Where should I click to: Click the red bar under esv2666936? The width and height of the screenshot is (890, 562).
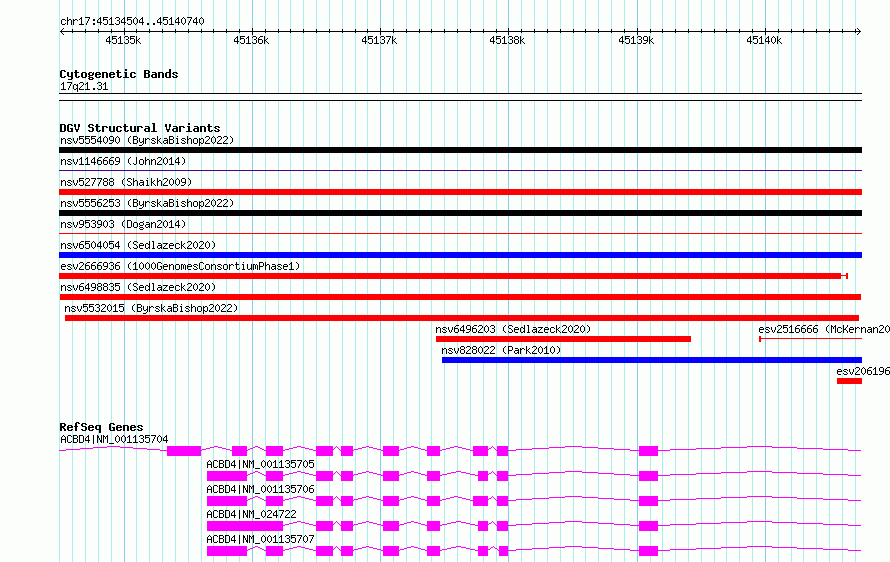[x=450, y=276]
